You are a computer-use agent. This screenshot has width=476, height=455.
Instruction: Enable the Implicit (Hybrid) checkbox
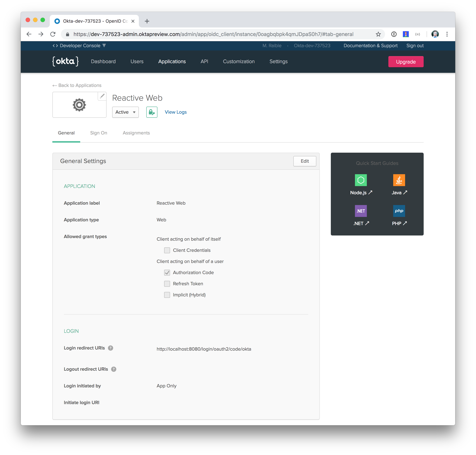coord(167,295)
